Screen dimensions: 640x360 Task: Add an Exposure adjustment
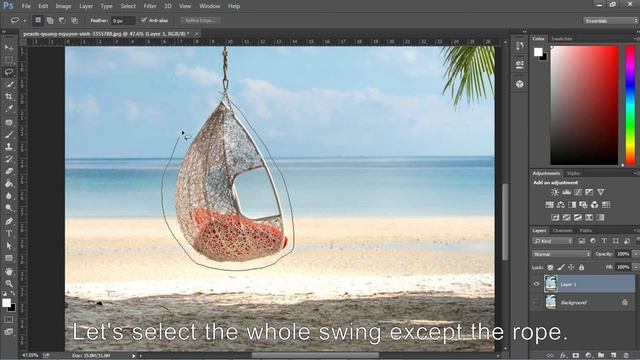pyautogui.click(x=589, y=192)
